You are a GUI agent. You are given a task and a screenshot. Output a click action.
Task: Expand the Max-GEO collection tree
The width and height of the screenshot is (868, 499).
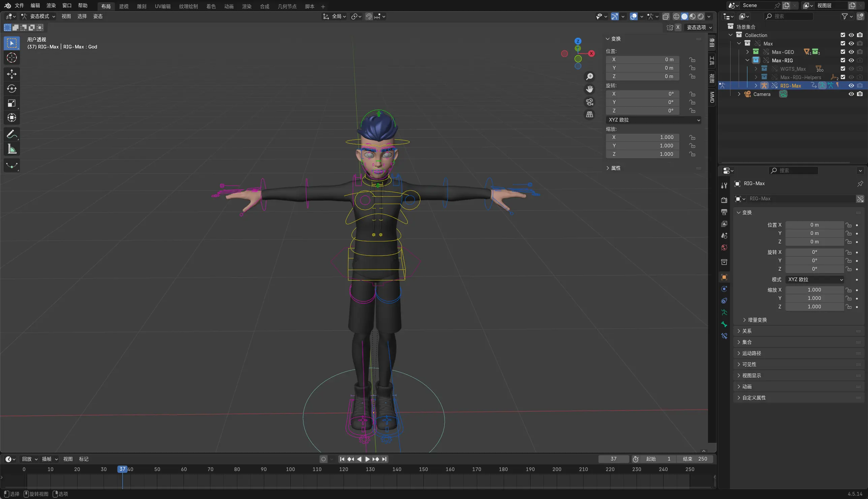tap(748, 52)
